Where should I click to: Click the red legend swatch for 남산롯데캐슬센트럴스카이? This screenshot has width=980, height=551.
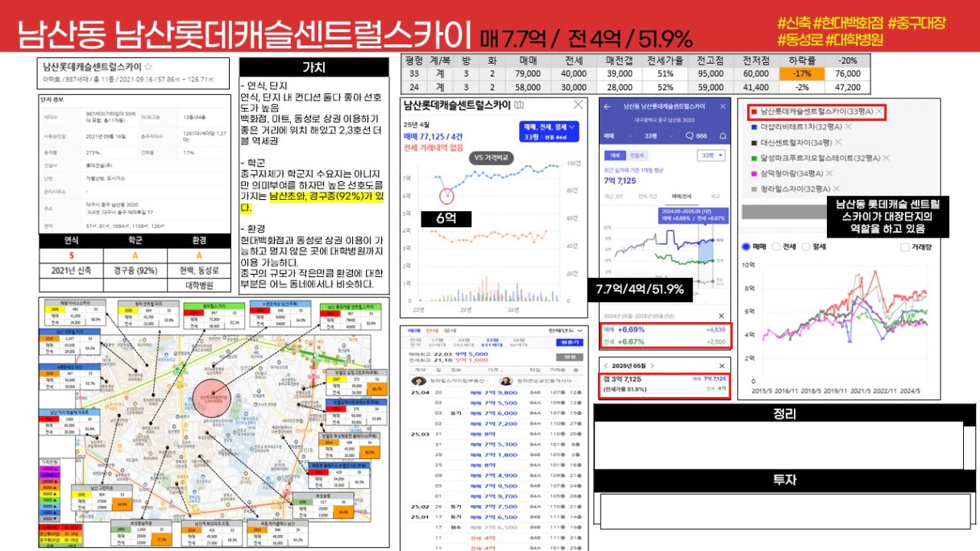(754, 112)
